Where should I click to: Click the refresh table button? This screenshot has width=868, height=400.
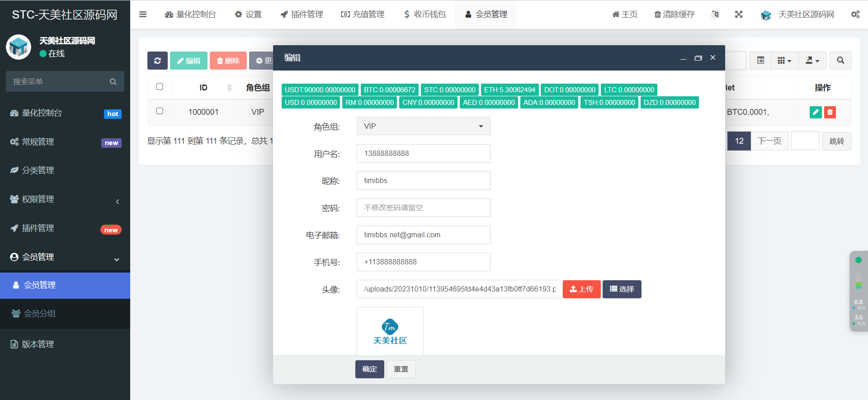(x=157, y=61)
